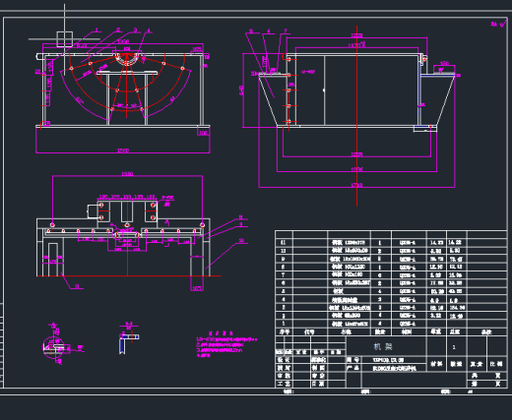
Task: Select the red vertical centerline in side view
Action: pyautogui.click(x=356, y=115)
